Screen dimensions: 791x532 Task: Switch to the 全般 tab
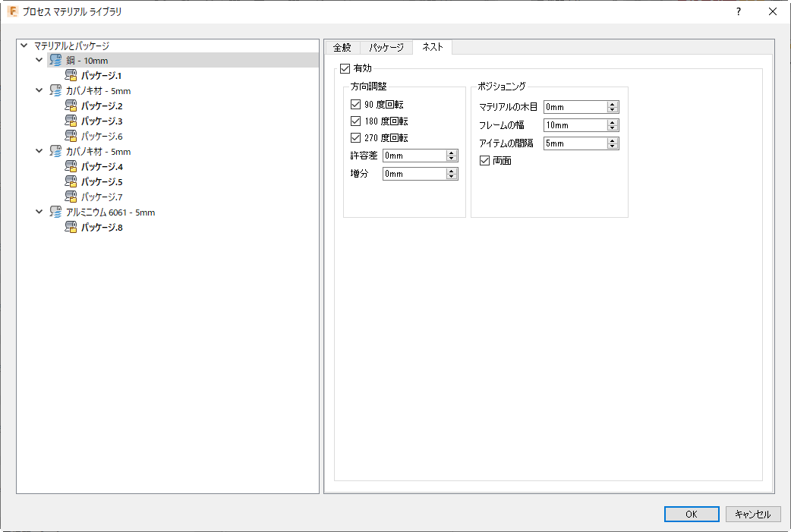pyautogui.click(x=342, y=47)
